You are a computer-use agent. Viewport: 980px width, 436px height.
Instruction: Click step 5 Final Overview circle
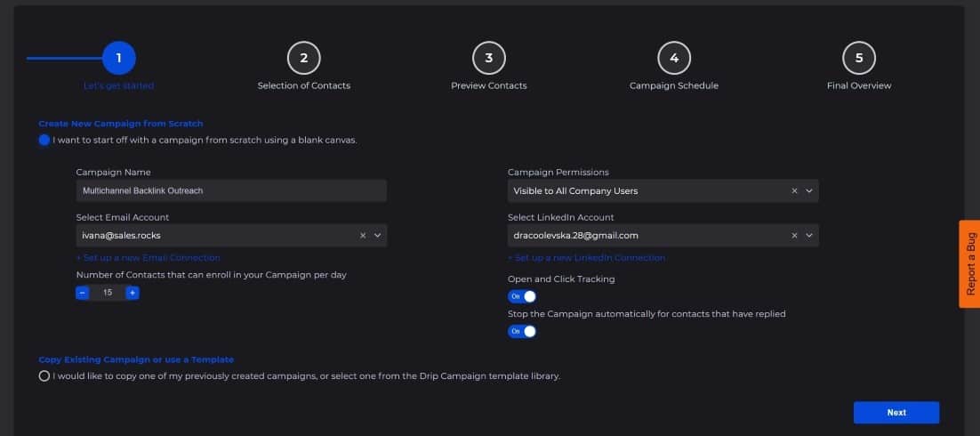point(858,59)
